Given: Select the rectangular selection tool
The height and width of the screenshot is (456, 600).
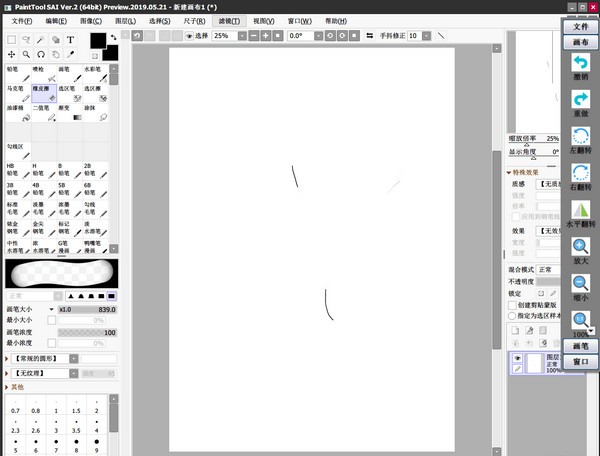Looking at the screenshot, I should [x=11, y=40].
